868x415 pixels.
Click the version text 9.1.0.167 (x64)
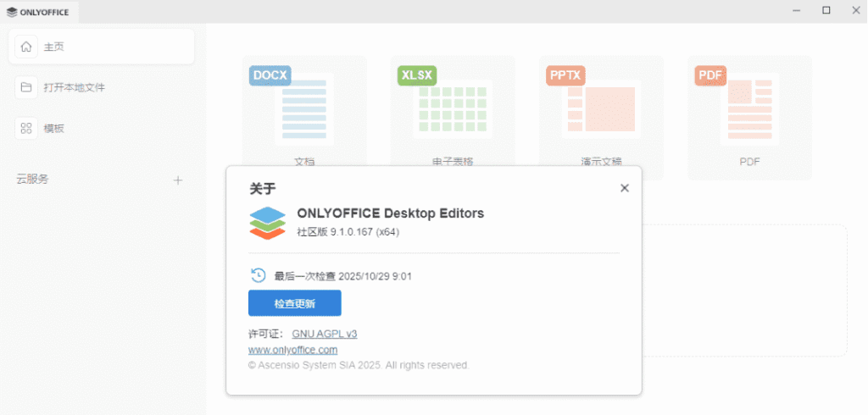(364, 232)
